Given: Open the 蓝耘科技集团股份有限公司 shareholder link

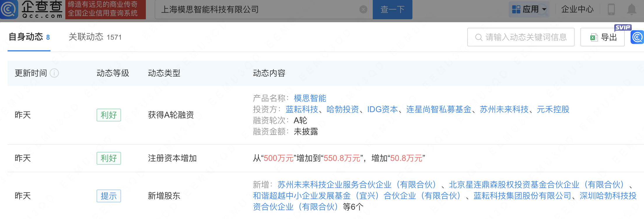Looking at the screenshot, I should coord(522,196).
